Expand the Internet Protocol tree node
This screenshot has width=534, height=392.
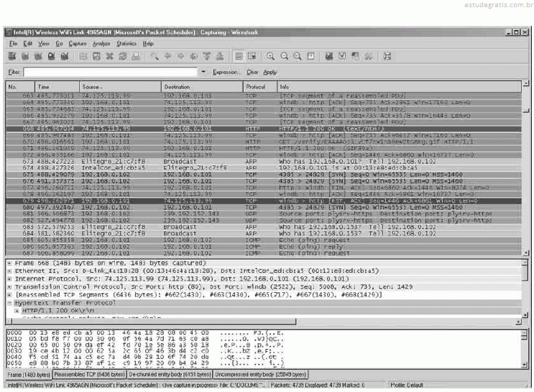[10, 279]
